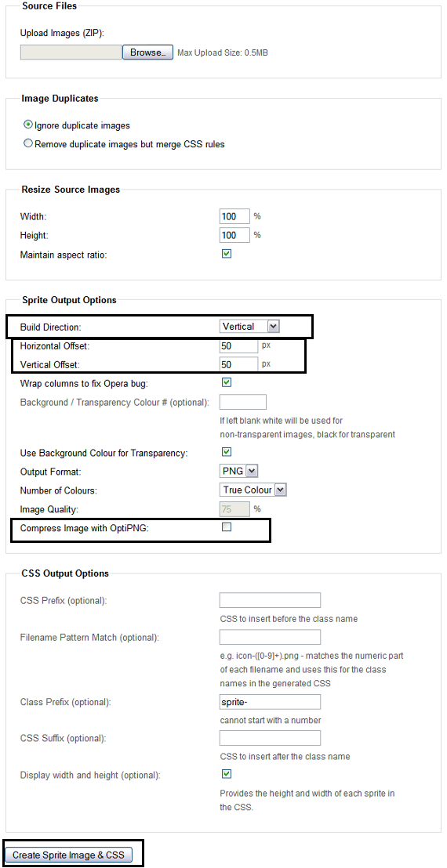The height and width of the screenshot is (868, 447).
Task: Toggle Display width and height checkbox
Action: (226, 774)
